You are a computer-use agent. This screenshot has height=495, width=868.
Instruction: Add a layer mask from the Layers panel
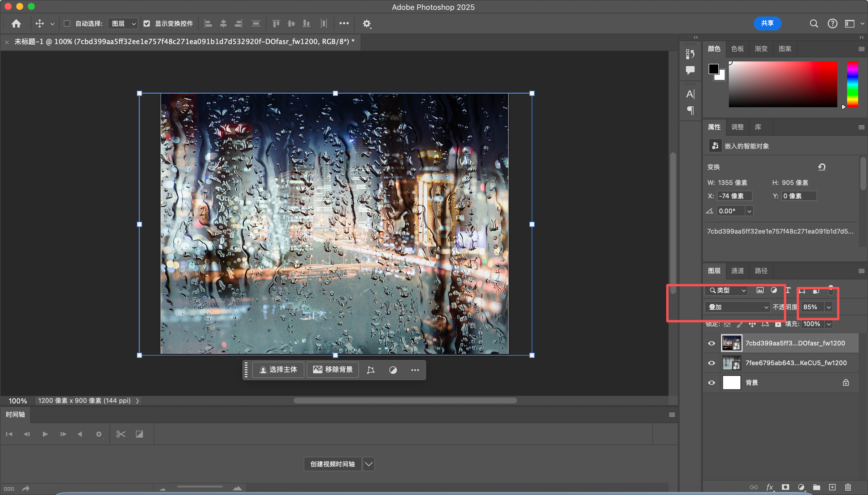(785, 487)
